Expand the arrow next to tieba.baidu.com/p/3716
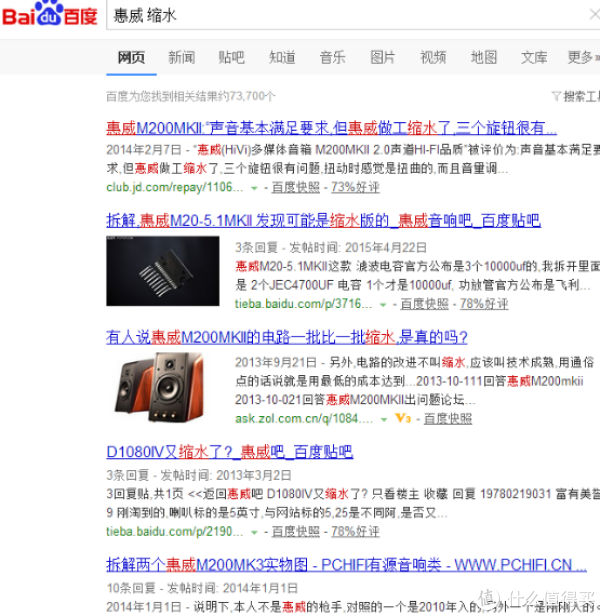The width and height of the screenshot is (600, 616). click(383, 305)
